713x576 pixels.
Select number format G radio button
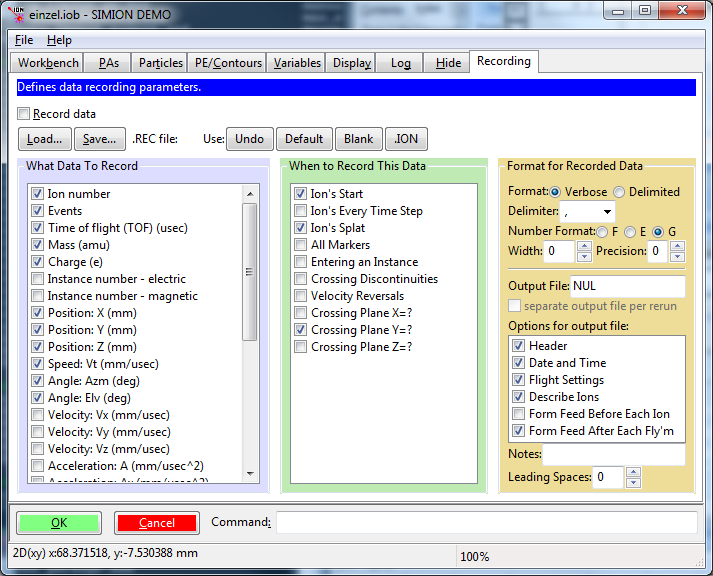[658, 232]
